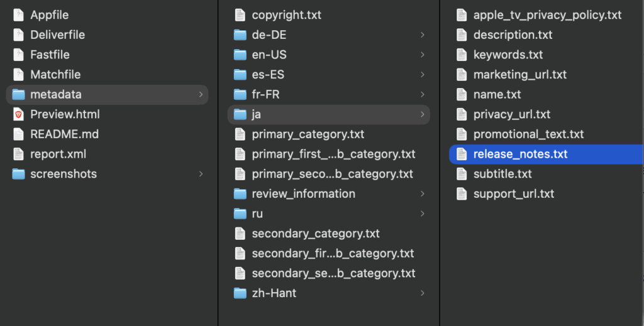Click the release_notes.txt document icon
This screenshot has width=644, height=326.
(462, 154)
